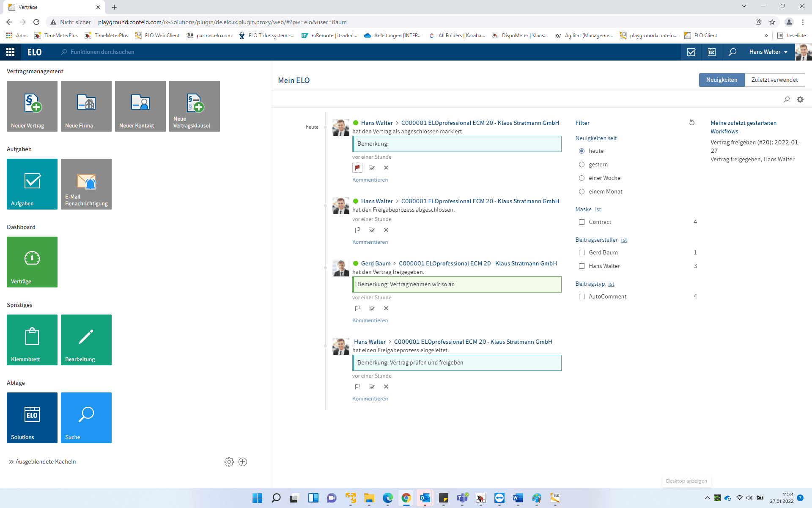
Task: Click red flag on first feed entry
Action: (x=357, y=168)
